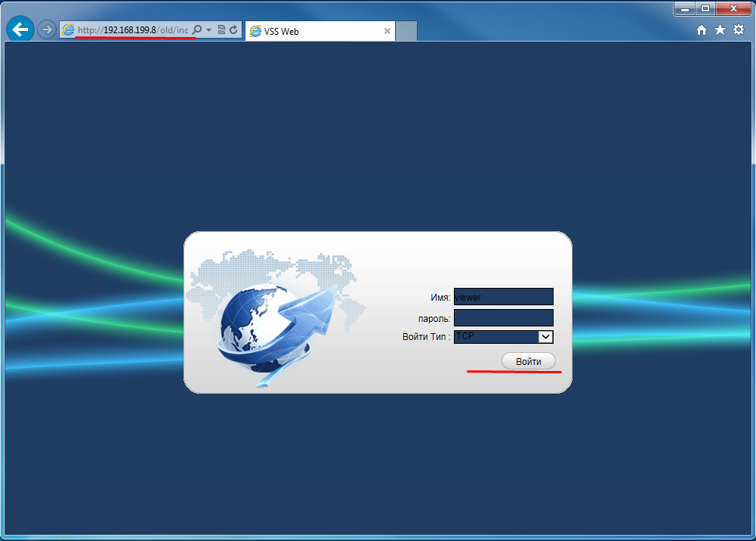
Task: Close the VSS Web tab
Action: pos(387,32)
